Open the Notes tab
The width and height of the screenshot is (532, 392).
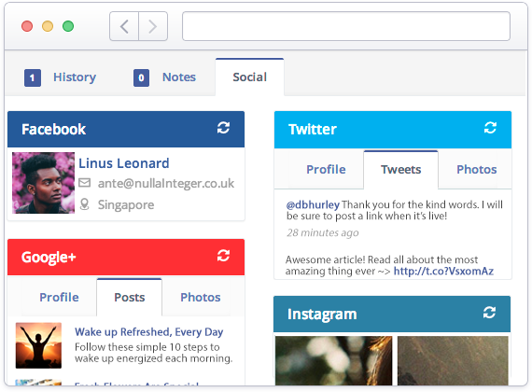tap(165, 77)
